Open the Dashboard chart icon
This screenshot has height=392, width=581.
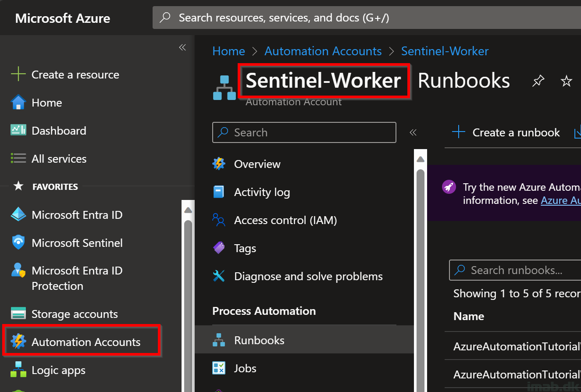coord(18,130)
